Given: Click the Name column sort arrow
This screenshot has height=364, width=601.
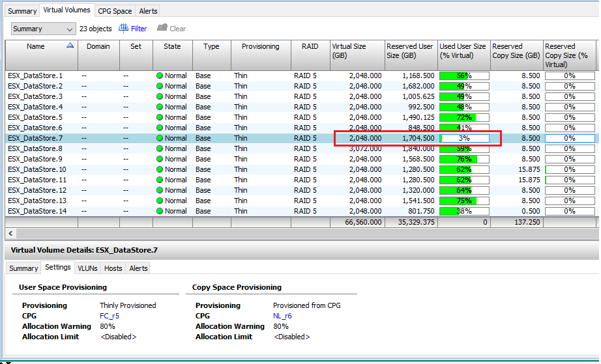Looking at the screenshot, I should pyautogui.click(x=70, y=46).
